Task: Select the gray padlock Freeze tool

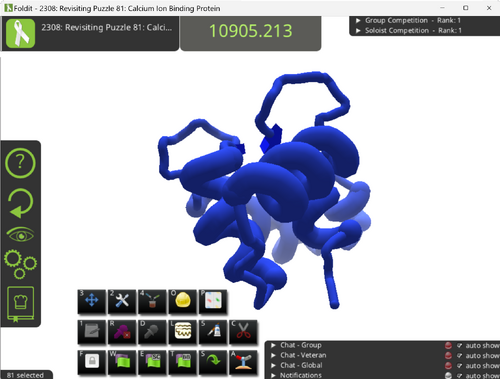Action: [92, 362]
